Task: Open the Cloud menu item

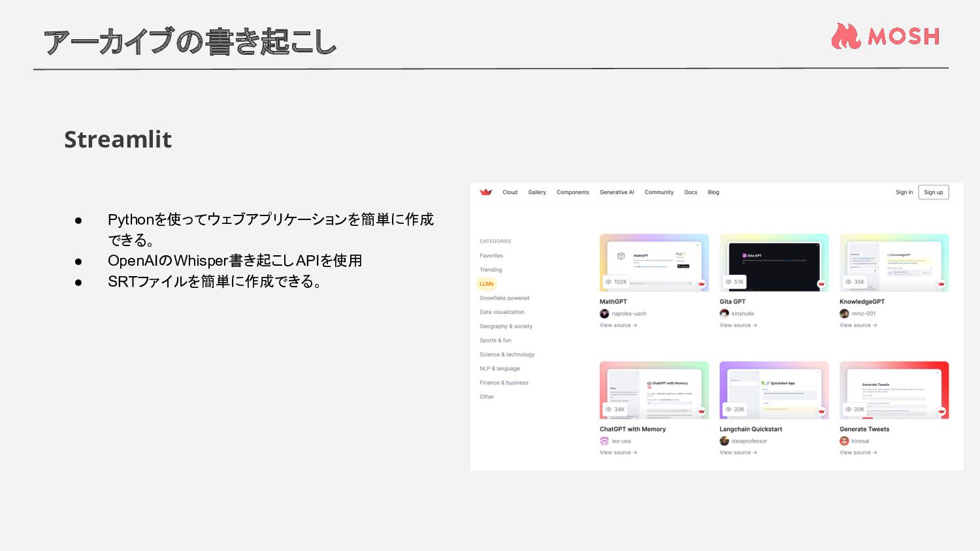Action: (510, 193)
